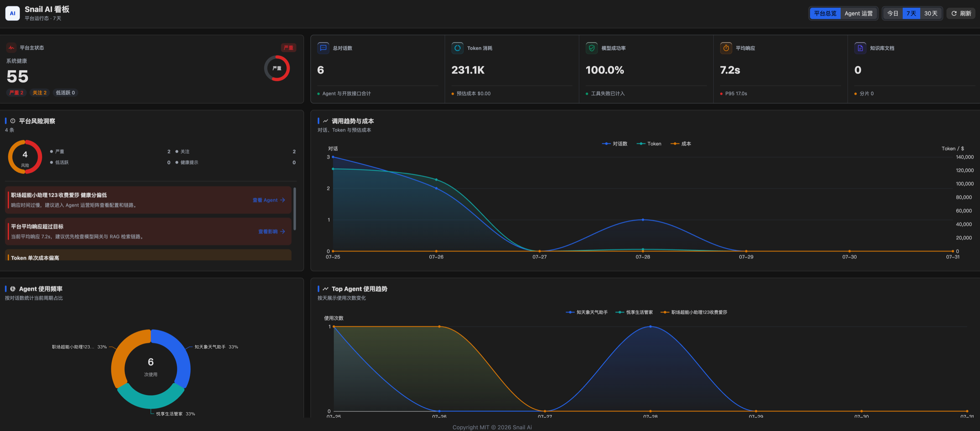
Task: Toggle 对话数 series in trend legend
Action: pos(615,144)
